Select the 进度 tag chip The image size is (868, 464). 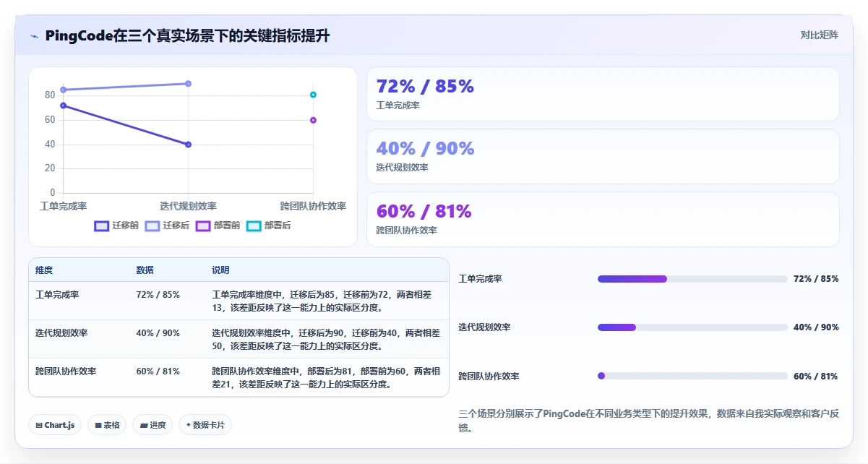pyautogui.click(x=153, y=425)
